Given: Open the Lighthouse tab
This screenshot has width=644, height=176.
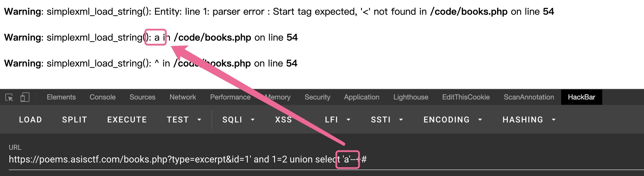Looking at the screenshot, I should click(411, 97).
